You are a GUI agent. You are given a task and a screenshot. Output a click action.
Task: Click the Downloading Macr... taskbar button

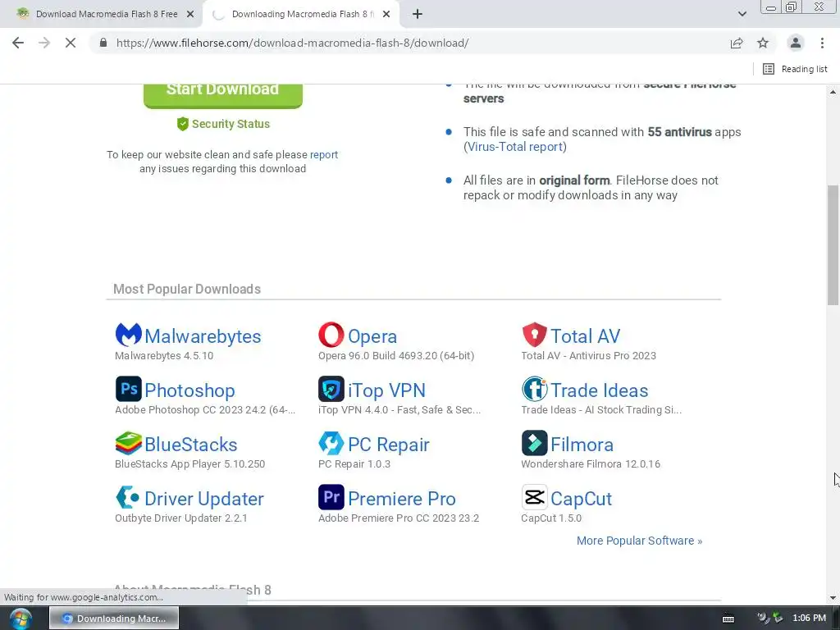tap(114, 619)
